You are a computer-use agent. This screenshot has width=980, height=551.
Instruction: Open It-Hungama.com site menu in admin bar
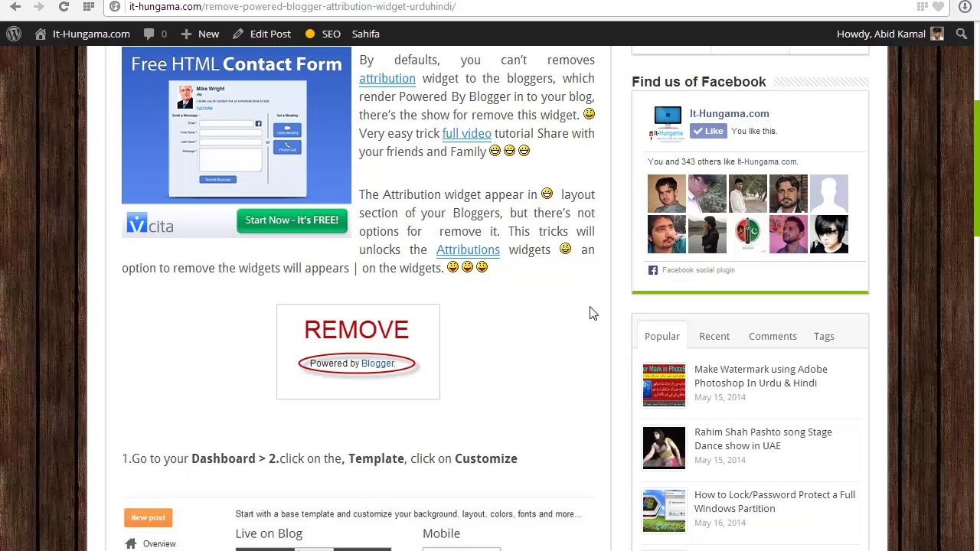tap(83, 34)
